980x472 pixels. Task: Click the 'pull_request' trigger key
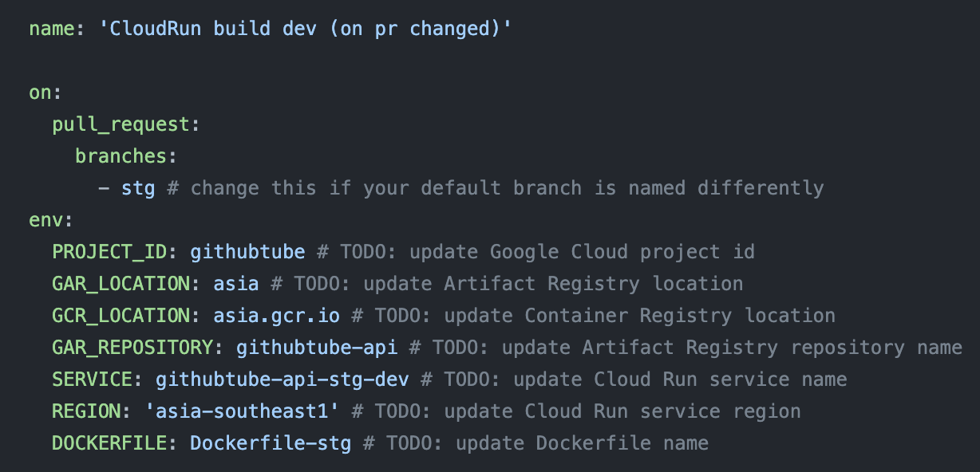pos(121,124)
